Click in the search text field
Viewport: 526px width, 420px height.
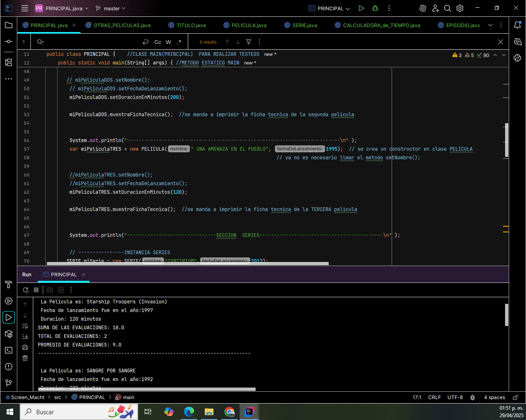click(x=92, y=42)
